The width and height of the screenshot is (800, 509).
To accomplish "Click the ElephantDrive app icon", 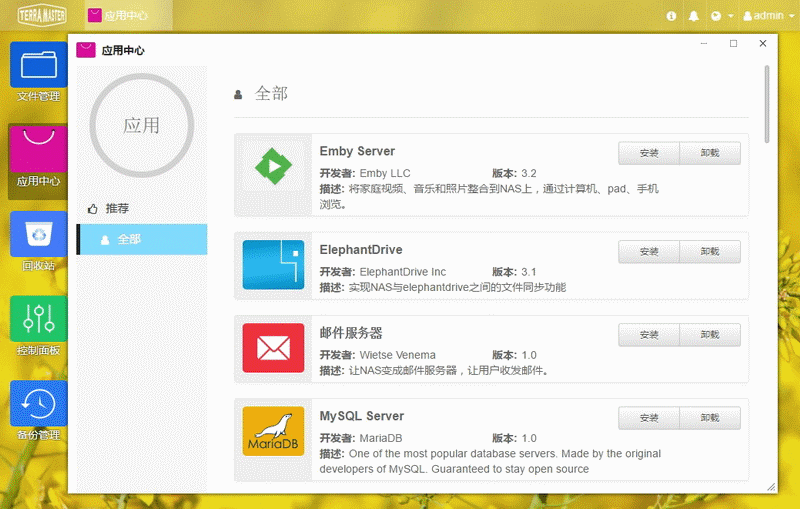I will point(273,265).
